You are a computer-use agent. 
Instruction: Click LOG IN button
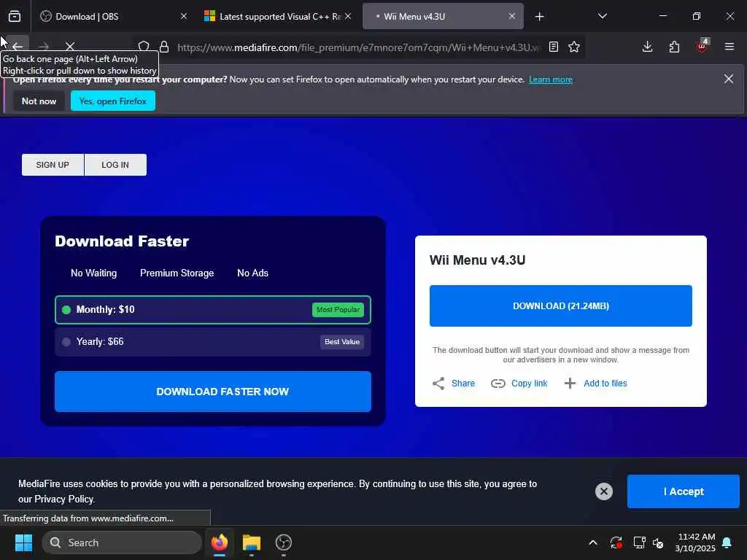(115, 165)
